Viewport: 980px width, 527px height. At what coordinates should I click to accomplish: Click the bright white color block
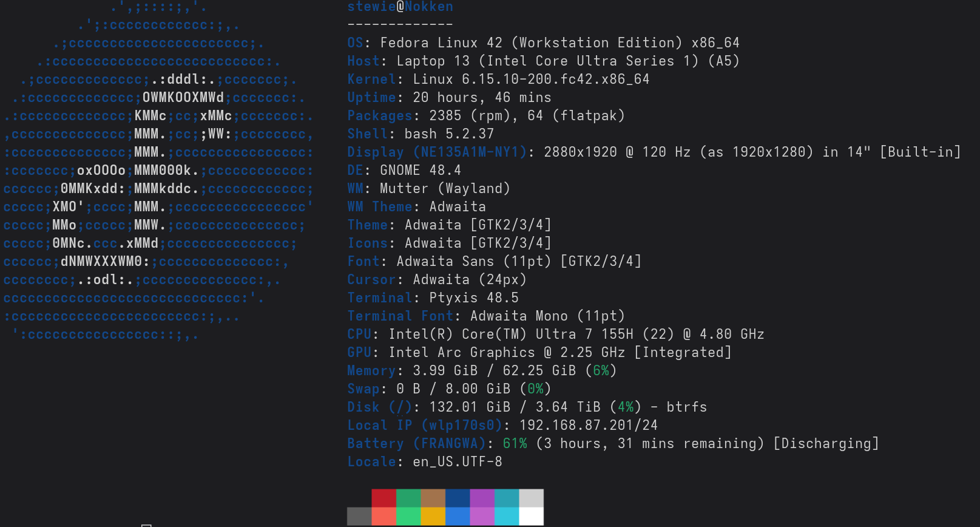[532, 516]
